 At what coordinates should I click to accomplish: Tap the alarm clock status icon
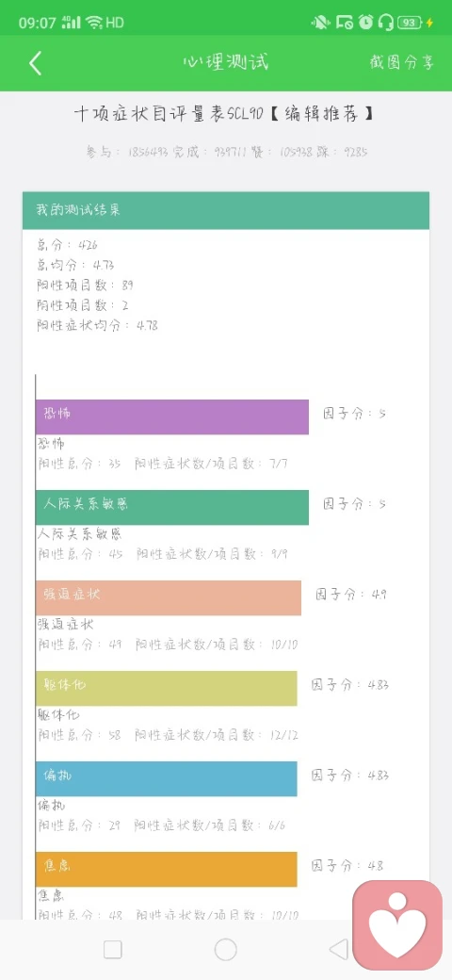pos(366,23)
